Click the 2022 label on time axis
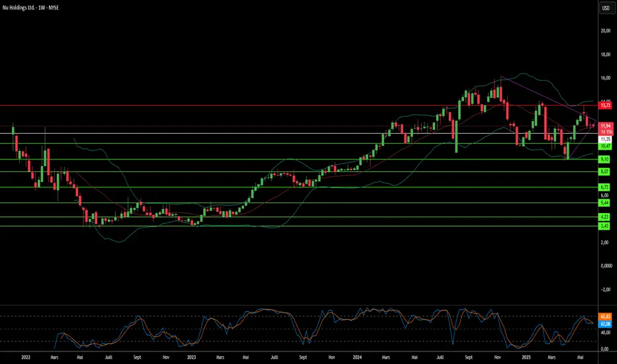 pyautogui.click(x=26, y=357)
